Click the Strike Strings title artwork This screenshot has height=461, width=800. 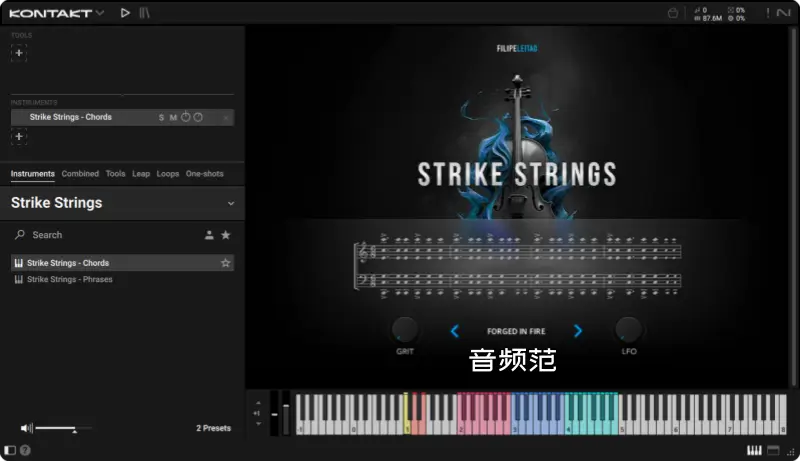pos(517,174)
